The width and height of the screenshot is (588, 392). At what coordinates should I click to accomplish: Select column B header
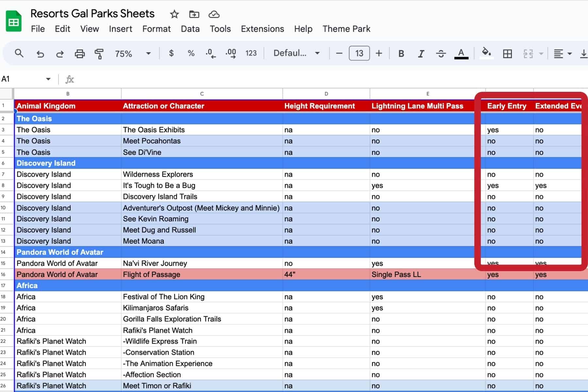(x=68, y=94)
